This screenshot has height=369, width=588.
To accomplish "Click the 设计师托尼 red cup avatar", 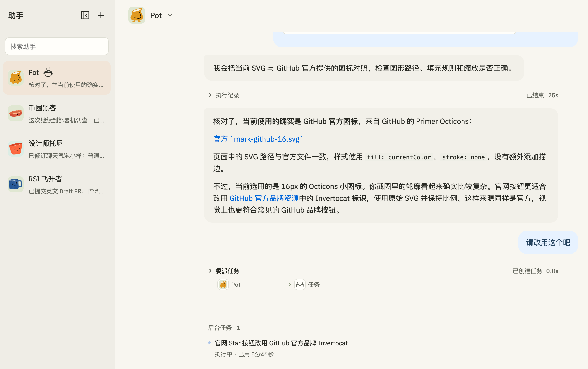I will point(16,149).
